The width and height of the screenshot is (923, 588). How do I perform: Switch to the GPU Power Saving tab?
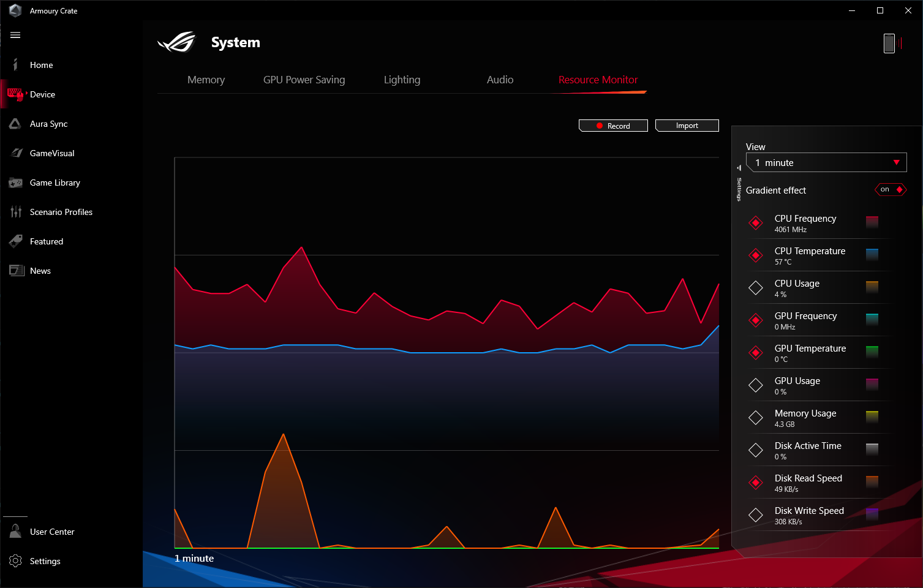coord(304,80)
